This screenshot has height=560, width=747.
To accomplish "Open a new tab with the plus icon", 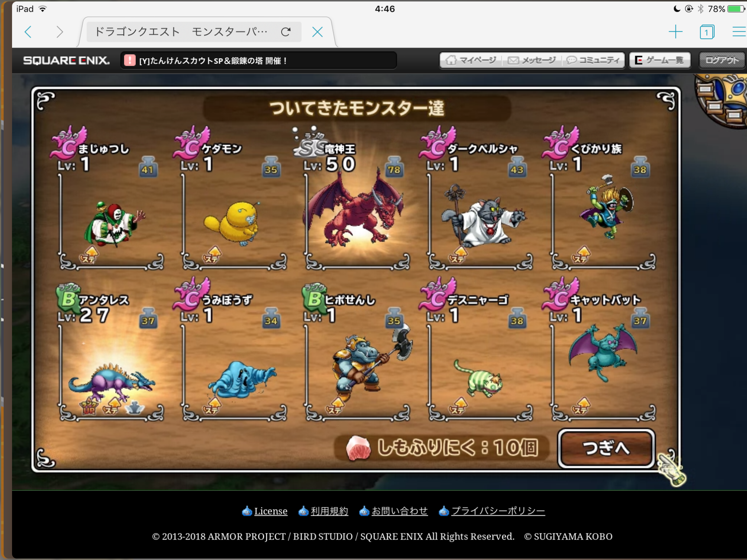I will coord(675,32).
